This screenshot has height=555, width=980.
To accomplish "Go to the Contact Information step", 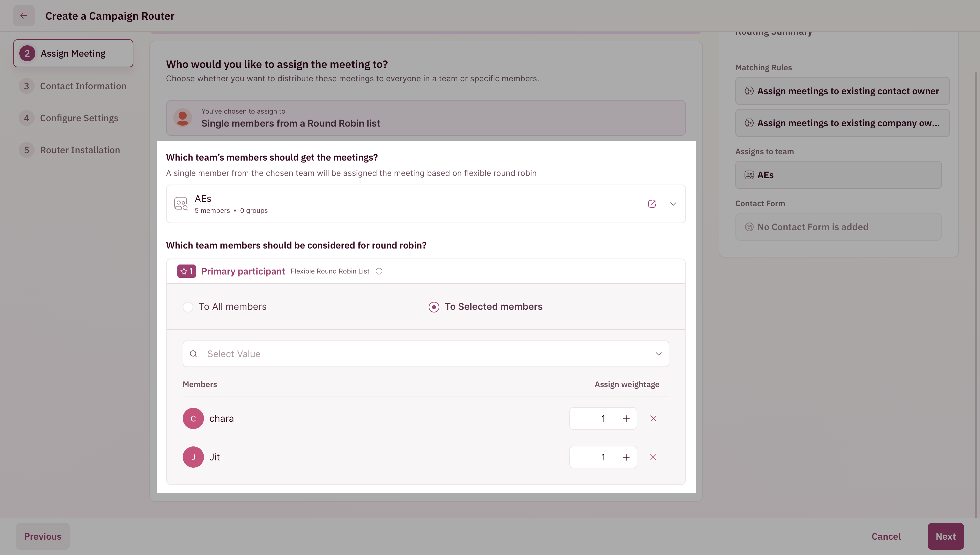I will tap(73, 86).
